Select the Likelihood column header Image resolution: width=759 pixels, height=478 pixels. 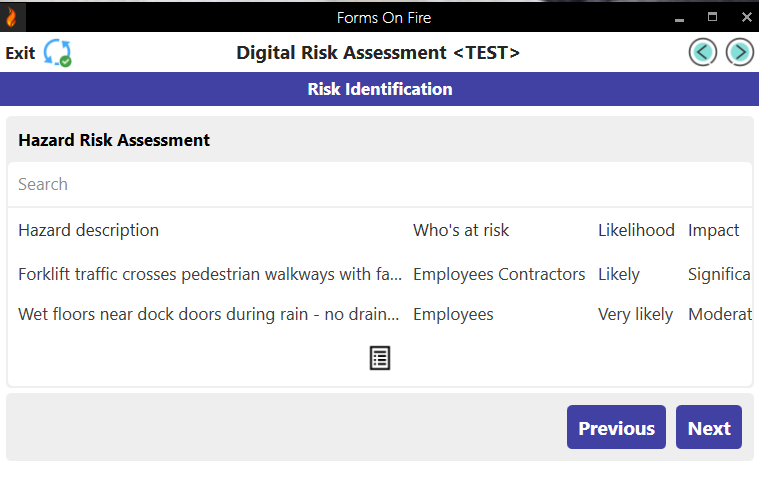[636, 230]
